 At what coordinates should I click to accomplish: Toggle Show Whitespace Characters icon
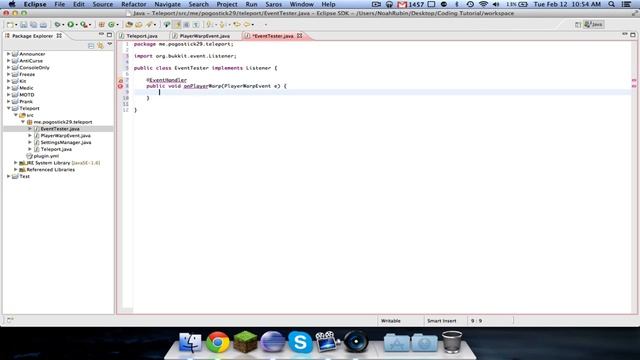[x=196, y=24]
